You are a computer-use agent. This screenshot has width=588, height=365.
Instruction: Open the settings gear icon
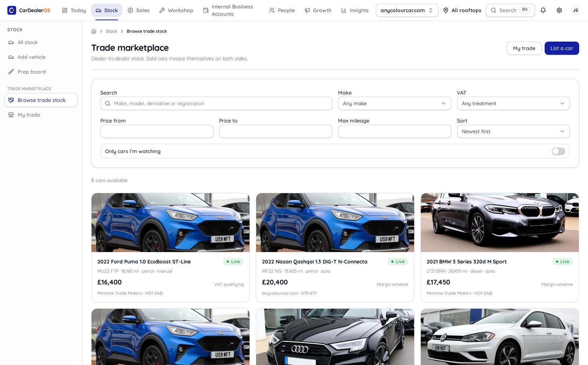(x=559, y=10)
